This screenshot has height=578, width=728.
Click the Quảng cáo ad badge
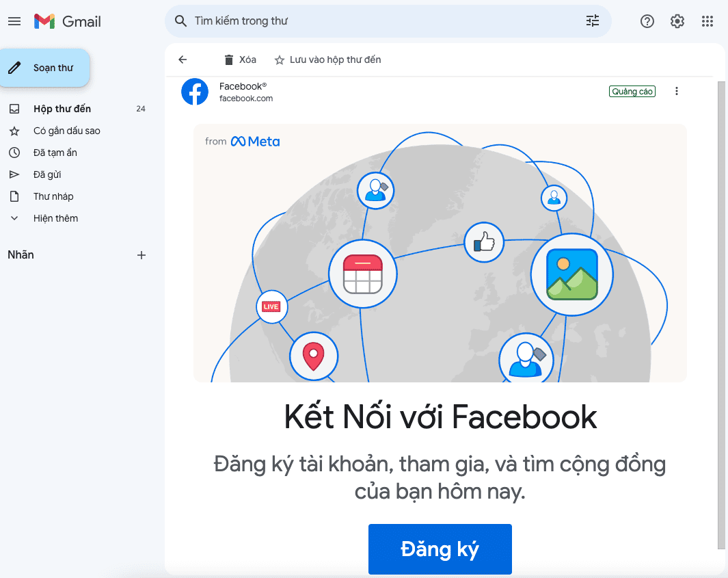coord(632,91)
